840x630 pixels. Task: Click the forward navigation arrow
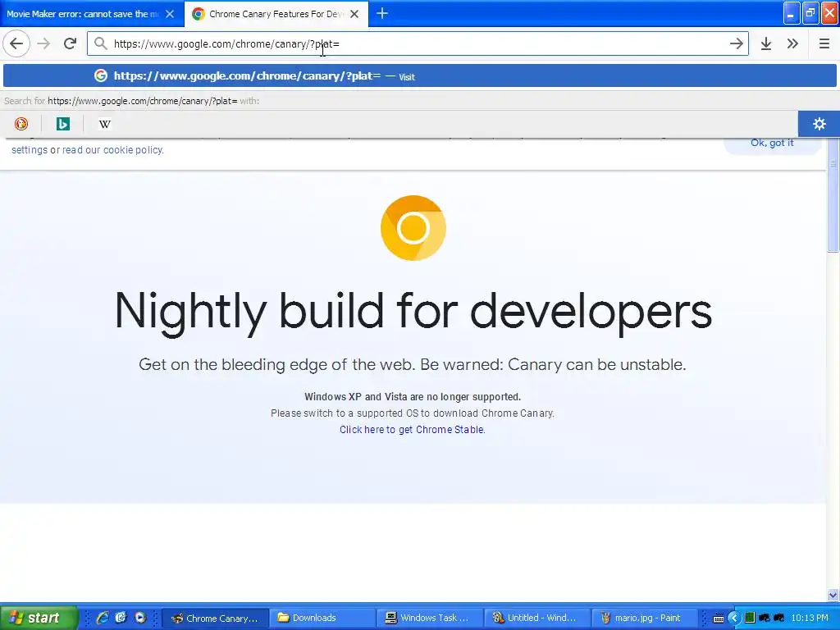(44, 44)
